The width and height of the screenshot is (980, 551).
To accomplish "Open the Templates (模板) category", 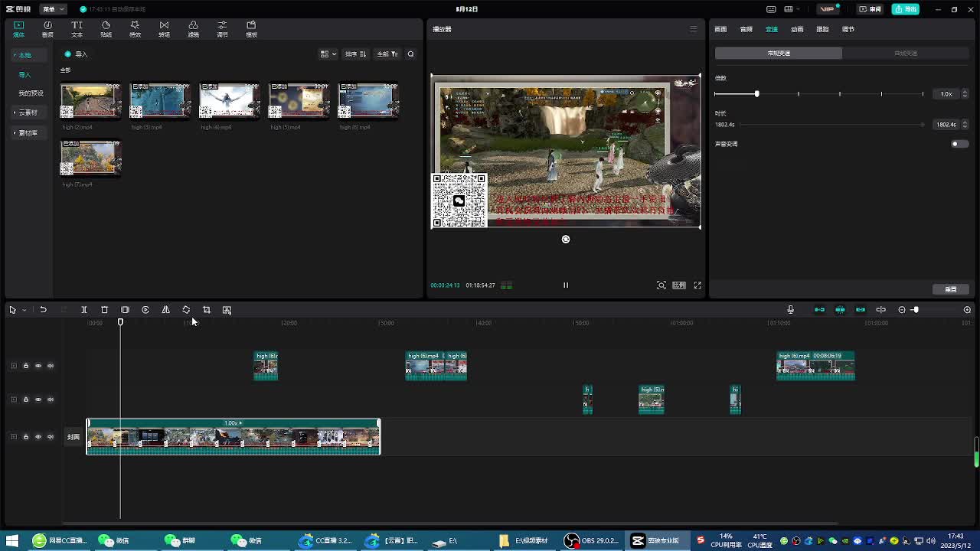I will tap(251, 29).
